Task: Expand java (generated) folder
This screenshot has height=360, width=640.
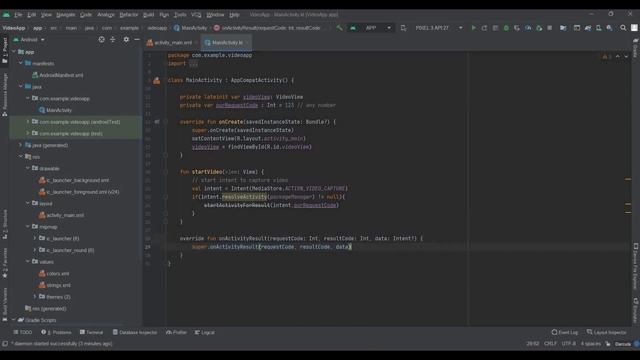Action: click(21, 145)
